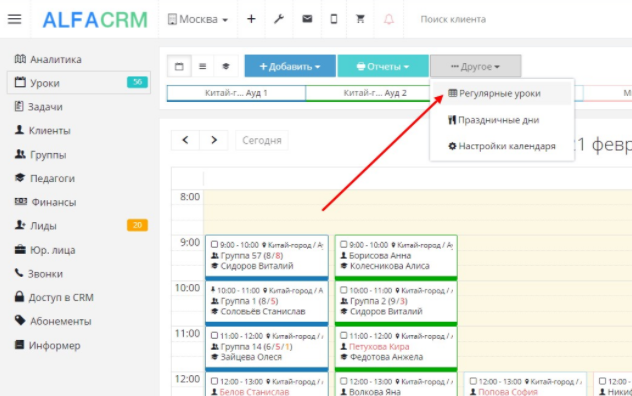Open Аналитика in the sidebar
The image size is (632, 396).
click(x=79, y=59)
